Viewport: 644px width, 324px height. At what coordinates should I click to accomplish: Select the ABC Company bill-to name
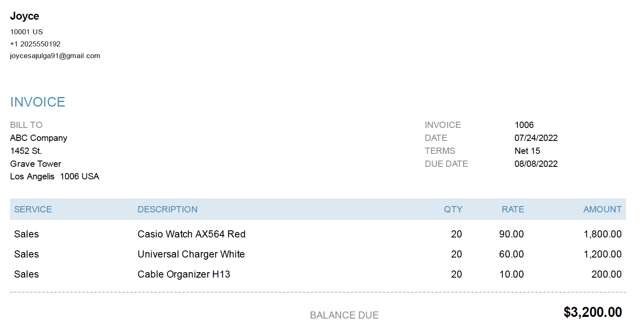38,138
